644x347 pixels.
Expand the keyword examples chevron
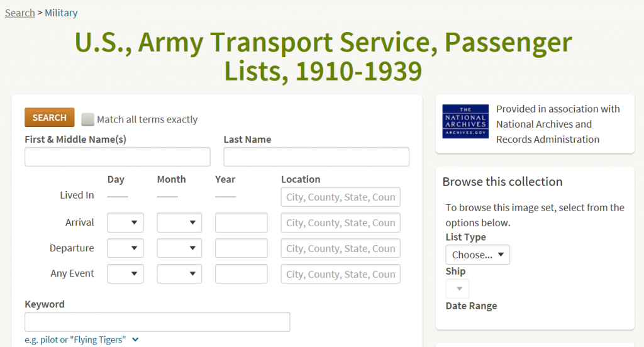click(135, 339)
